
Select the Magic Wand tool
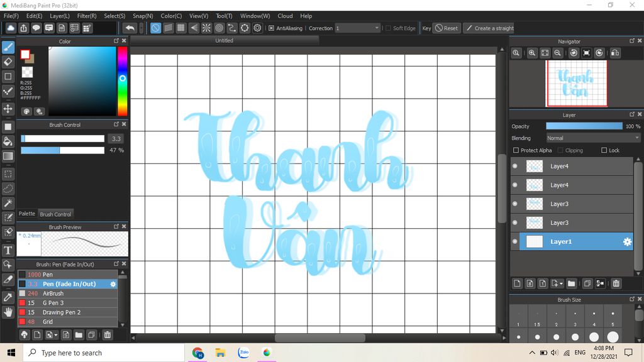(8, 203)
